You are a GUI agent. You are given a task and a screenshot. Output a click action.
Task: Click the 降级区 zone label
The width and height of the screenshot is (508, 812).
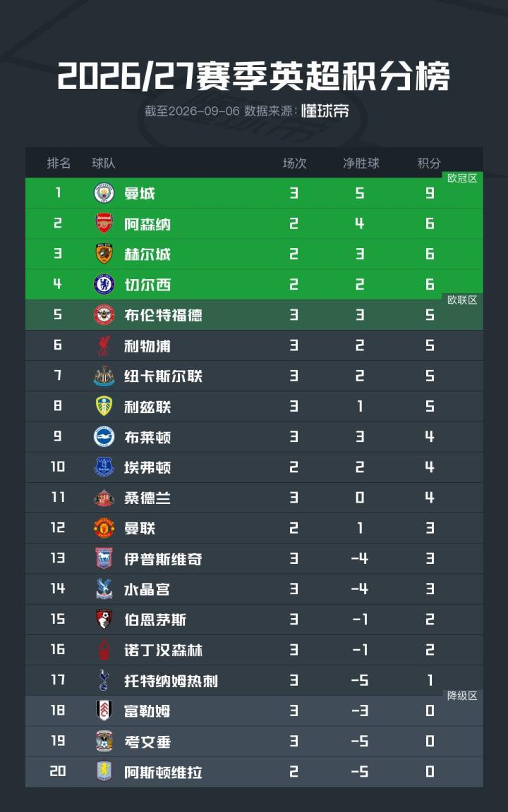[x=462, y=696]
